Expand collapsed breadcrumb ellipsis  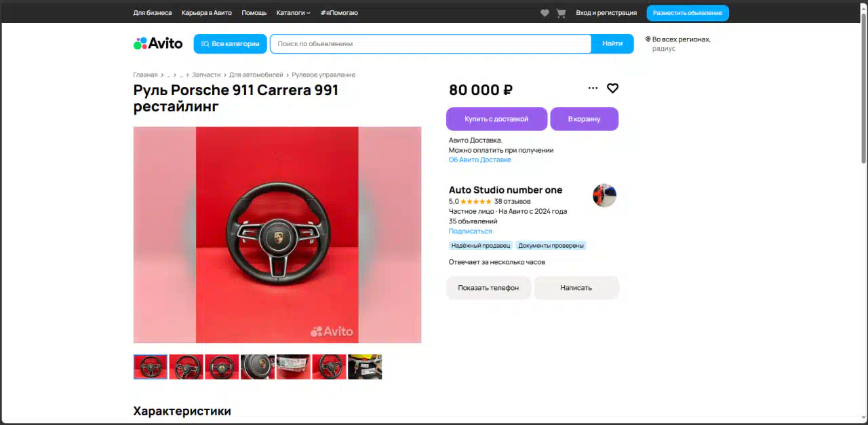tap(168, 75)
